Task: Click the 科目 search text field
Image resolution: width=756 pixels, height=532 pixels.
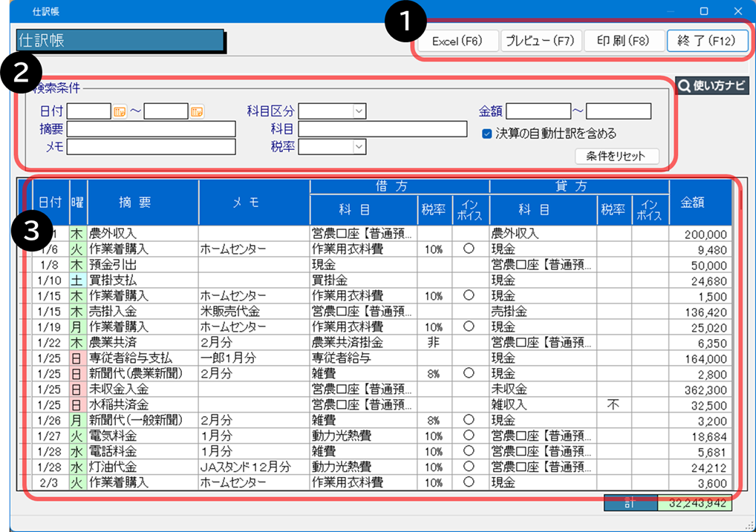Action: (382, 129)
